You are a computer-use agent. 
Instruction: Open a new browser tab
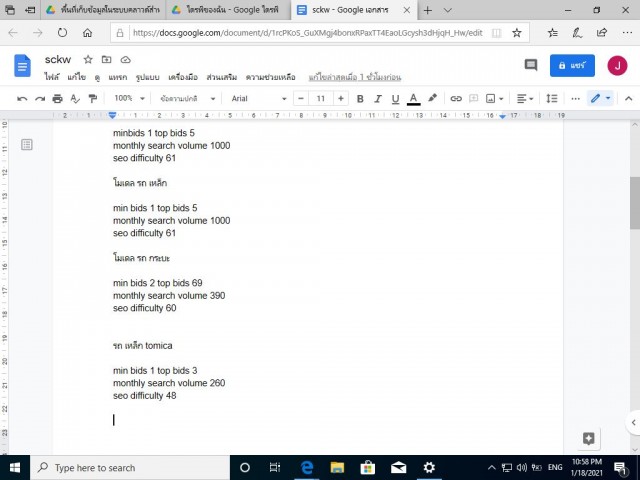(x=427, y=10)
